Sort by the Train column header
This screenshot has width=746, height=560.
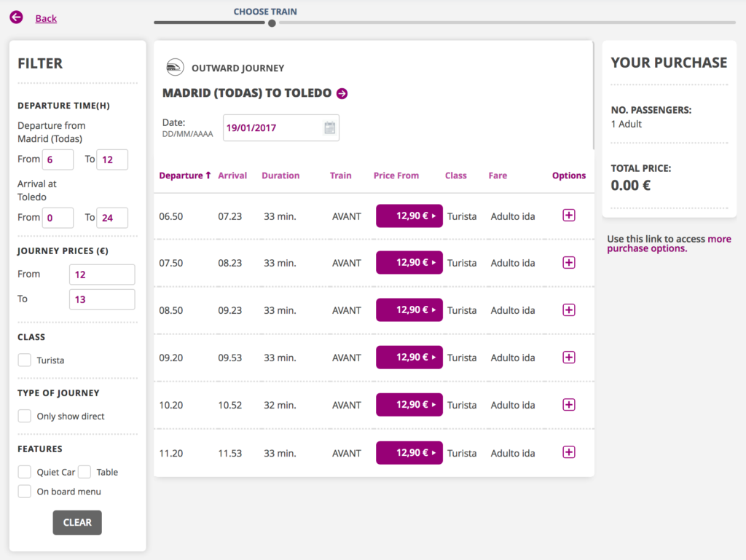coord(341,176)
